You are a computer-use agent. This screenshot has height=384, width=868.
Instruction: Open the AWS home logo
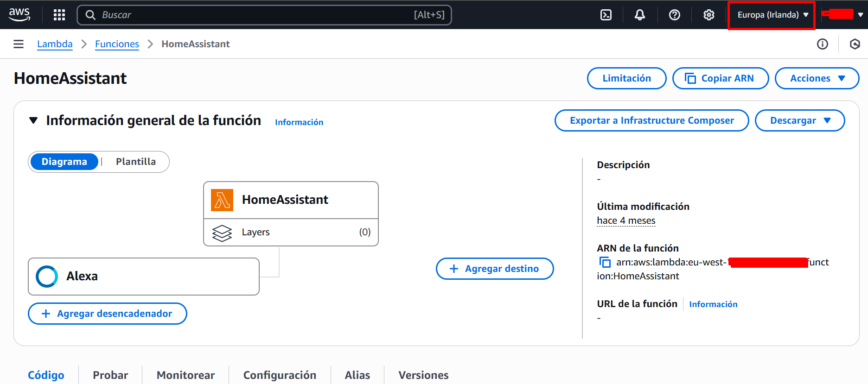coord(19,14)
